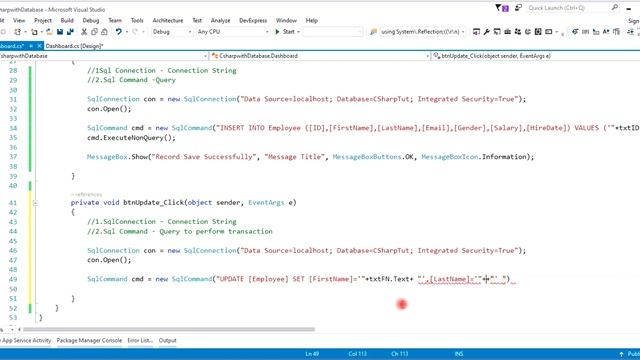
Task: Click the Team Explorer people icon
Action: [x=518, y=31]
